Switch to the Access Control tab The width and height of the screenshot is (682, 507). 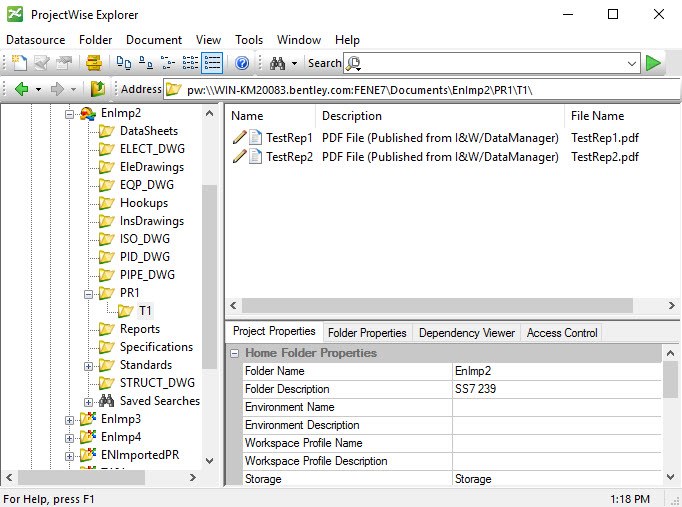(562, 333)
